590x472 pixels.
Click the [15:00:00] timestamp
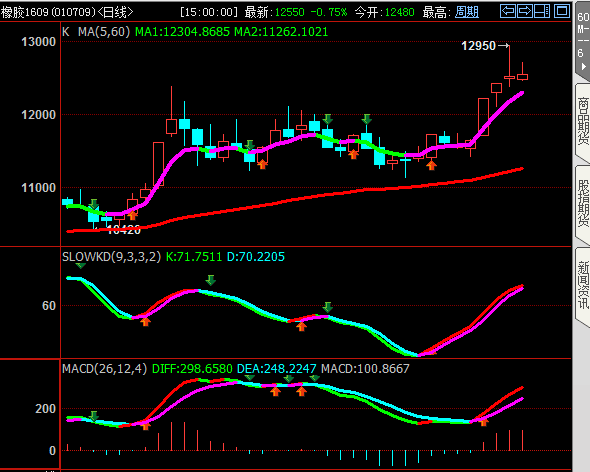click(x=209, y=12)
